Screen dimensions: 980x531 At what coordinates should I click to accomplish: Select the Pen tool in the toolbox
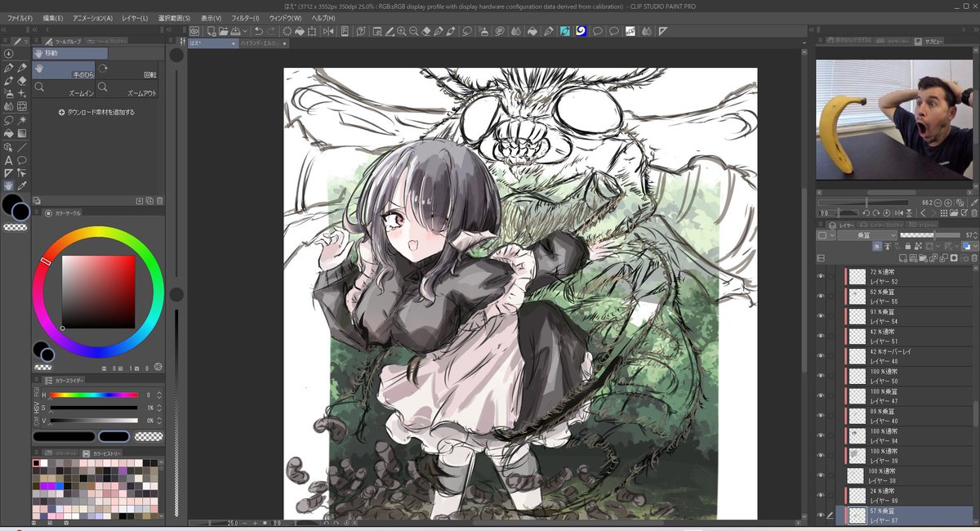point(8,68)
